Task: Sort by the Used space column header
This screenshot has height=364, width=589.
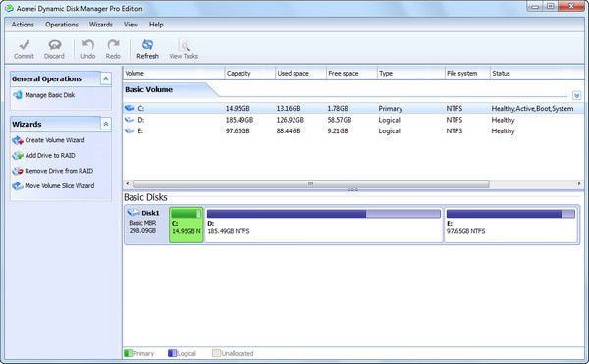Action: [x=300, y=74]
